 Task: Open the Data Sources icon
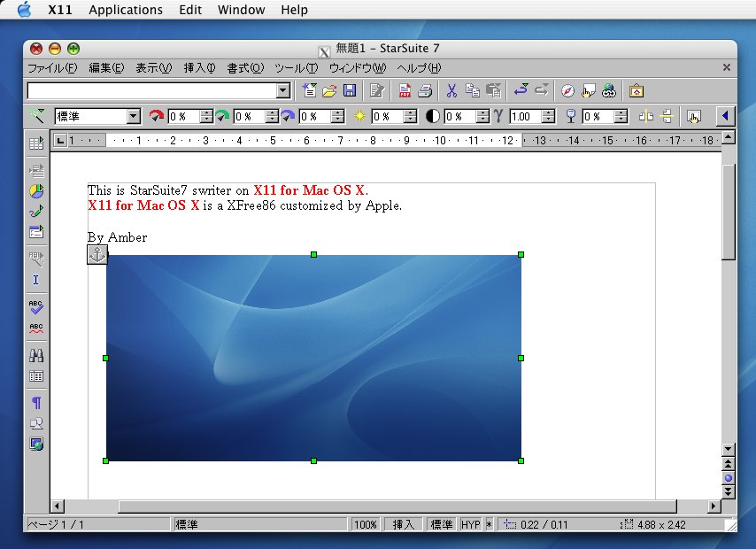click(36, 376)
